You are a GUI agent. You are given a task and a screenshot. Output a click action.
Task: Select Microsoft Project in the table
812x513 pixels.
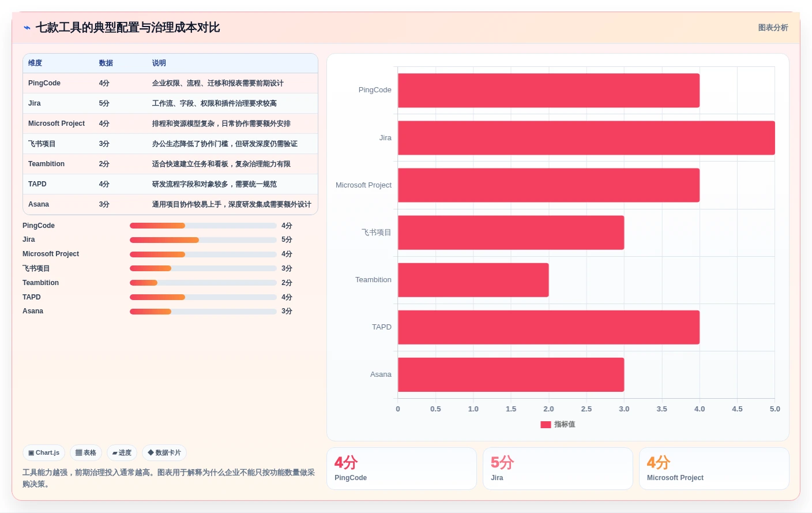57,123
